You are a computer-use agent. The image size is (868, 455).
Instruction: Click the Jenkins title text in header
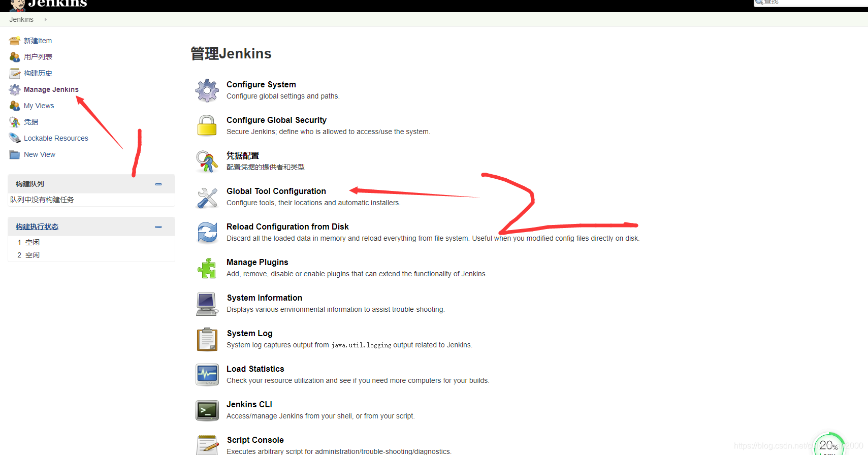click(x=57, y=4)
